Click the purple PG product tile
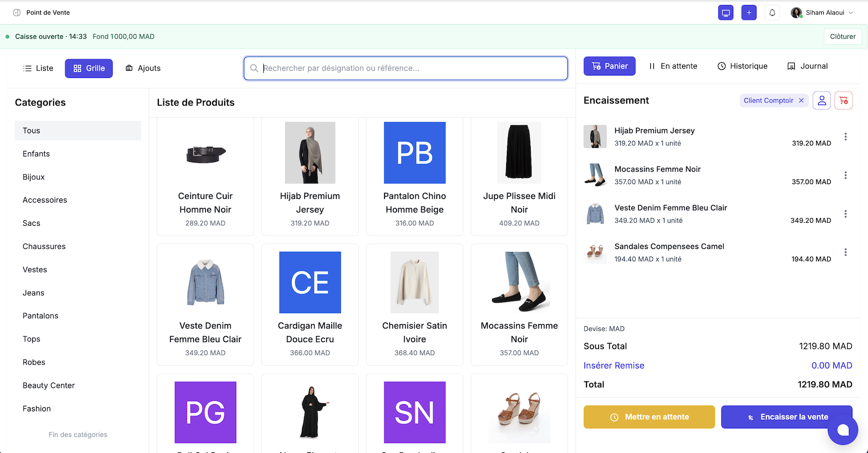 pyautogui.click(x=206, y=412)
